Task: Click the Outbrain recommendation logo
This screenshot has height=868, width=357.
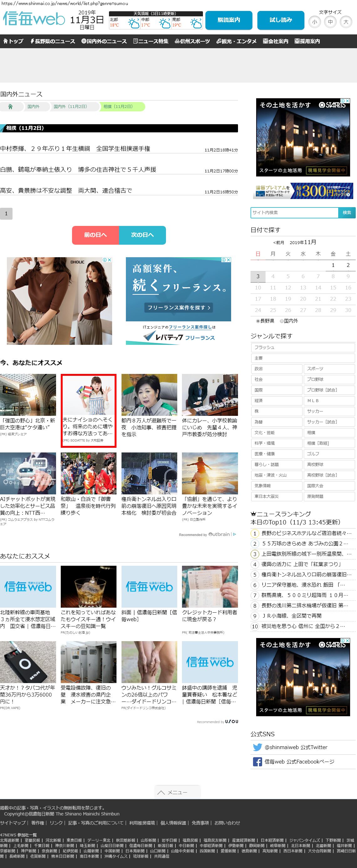Action: pyautogui.click(x=219, y=534)
